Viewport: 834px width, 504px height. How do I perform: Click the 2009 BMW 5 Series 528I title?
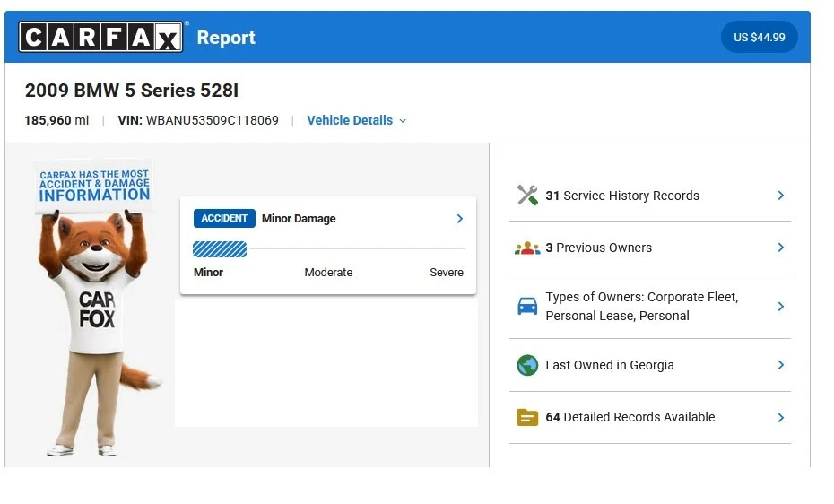(x=131, y=91)
